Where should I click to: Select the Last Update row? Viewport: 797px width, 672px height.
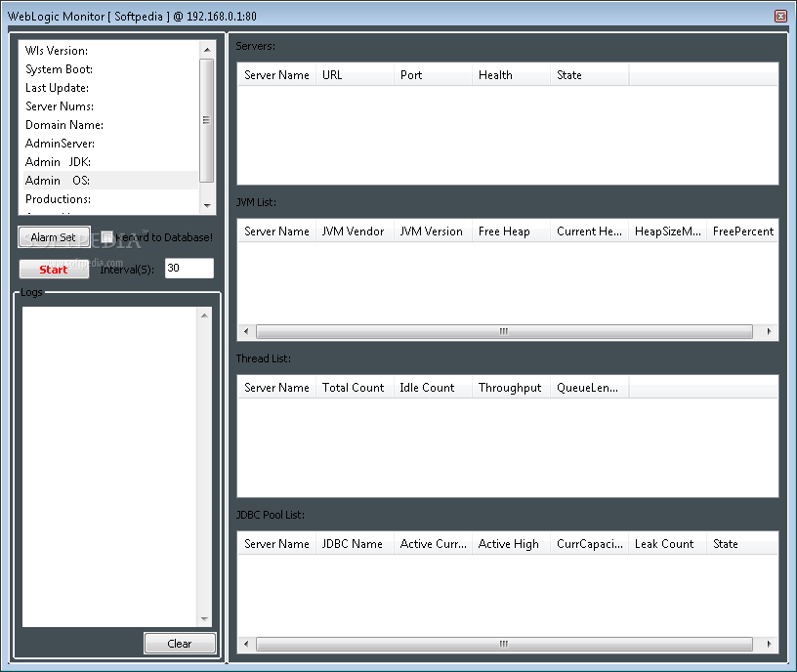click(x=110, y=88)
